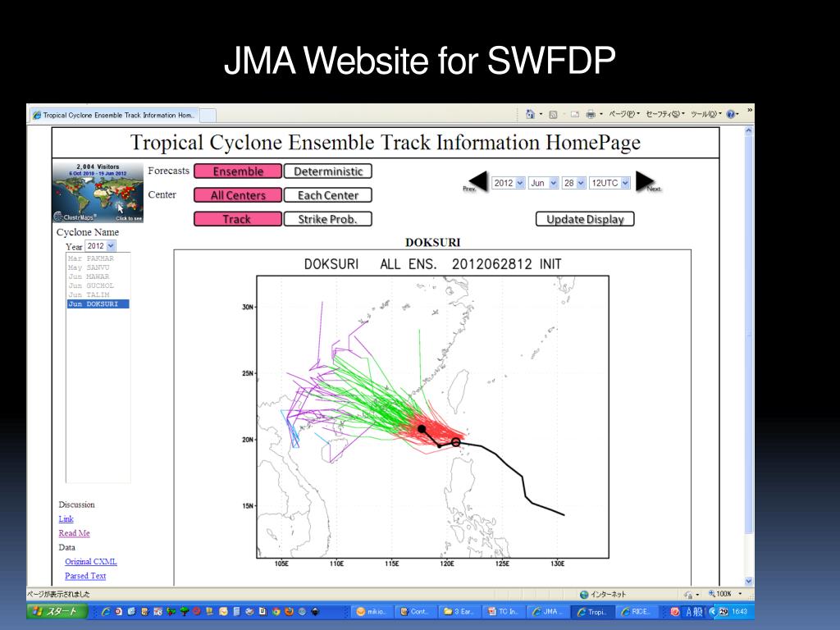Click the calendar 29 tray icon
The image size is (840, 630).
coord(724,612)
